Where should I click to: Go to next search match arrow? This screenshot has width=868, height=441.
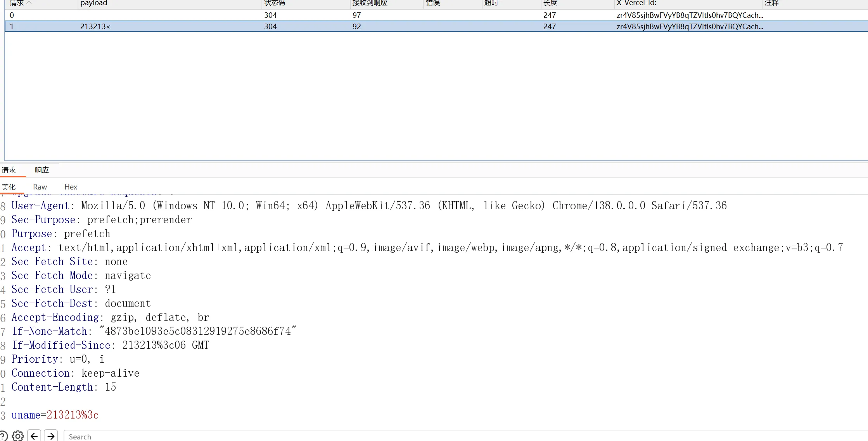click(51, 436)
